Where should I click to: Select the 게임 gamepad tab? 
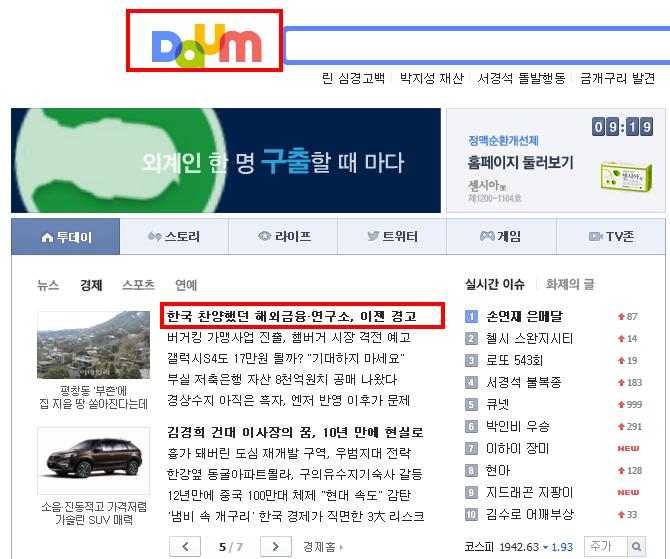tap(501, 237)
